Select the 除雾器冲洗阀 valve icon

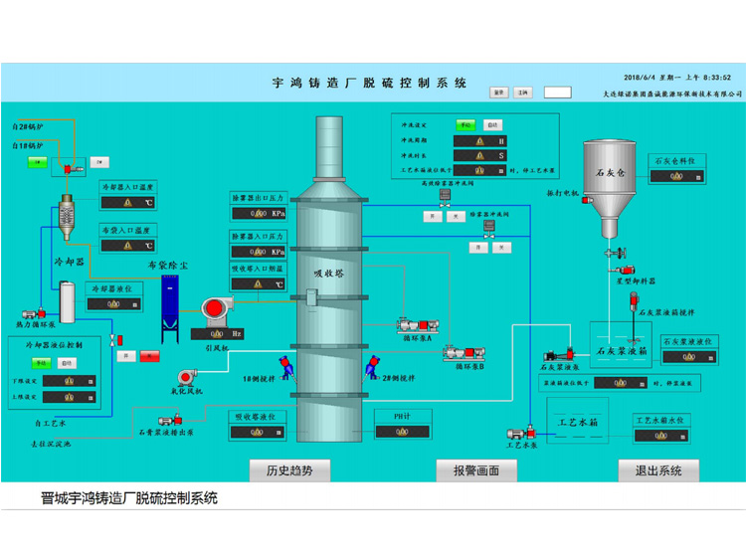tap(489, 229)
